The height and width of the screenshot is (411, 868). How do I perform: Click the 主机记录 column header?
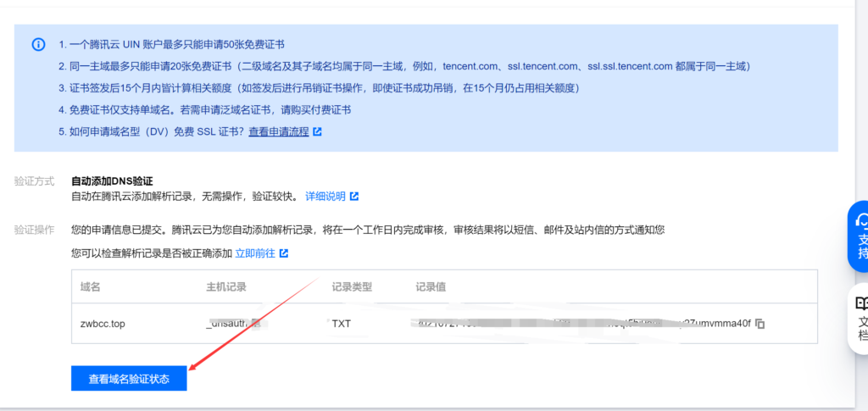tap(225, 286)
